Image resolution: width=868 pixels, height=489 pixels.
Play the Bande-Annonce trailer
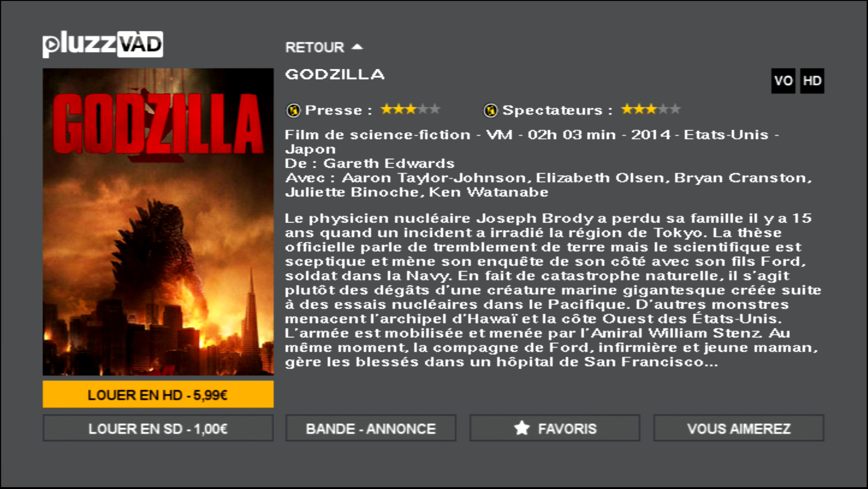371,428
